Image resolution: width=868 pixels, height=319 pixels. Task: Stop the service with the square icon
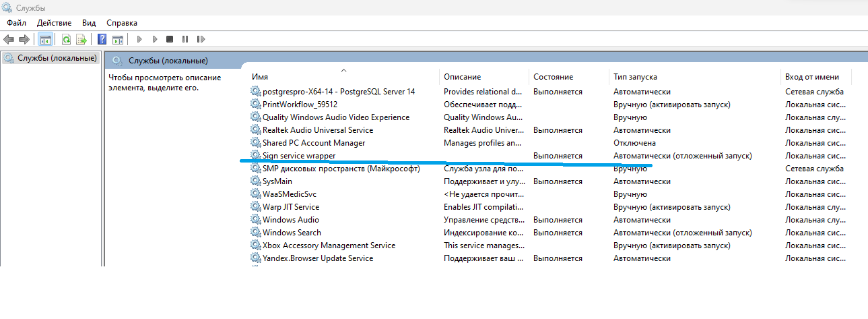[x=170, y=40]
